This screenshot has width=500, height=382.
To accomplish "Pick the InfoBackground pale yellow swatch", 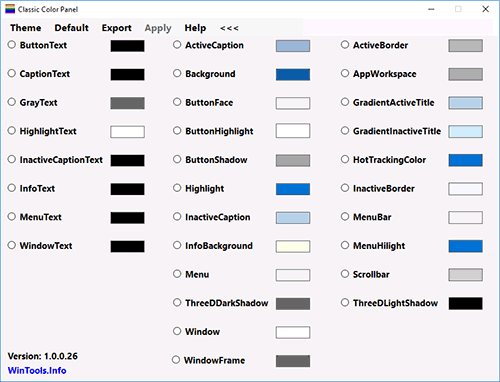I will pyautogui.click(x=293, y=247).
